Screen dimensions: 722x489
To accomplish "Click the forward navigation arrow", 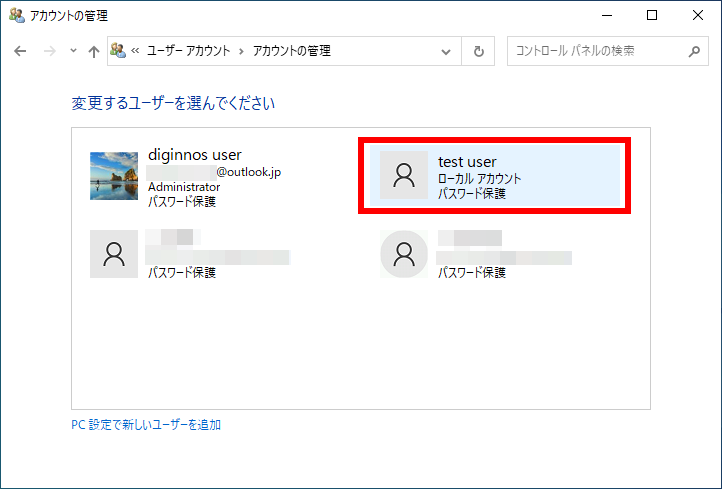I will tap(49, 51).
